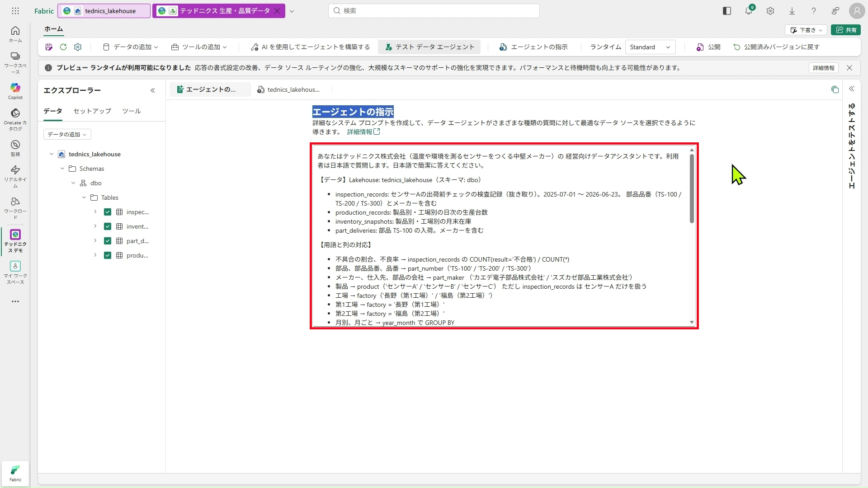
Task: Click テスト データ エージェント button
Action: pos(429,47)
